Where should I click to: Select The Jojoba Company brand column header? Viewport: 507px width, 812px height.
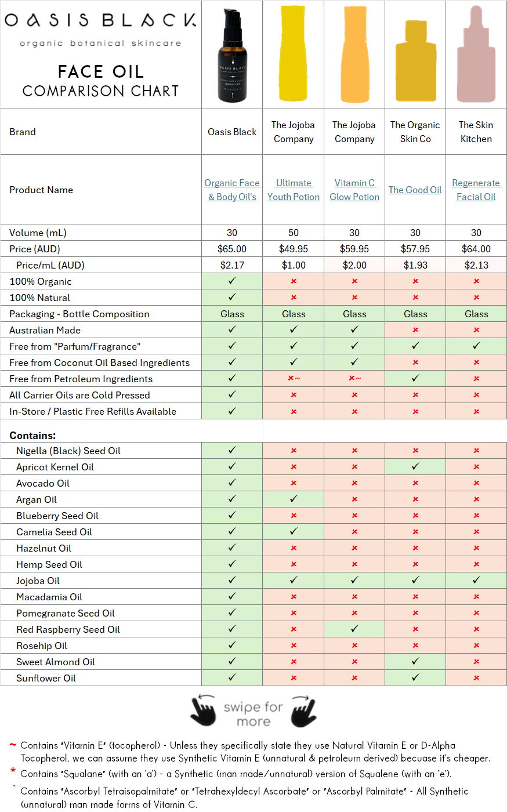click(293, 132)
